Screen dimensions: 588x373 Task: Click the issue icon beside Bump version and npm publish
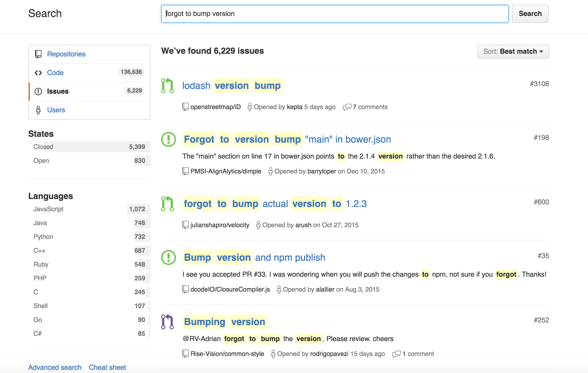tap(169, 257)
